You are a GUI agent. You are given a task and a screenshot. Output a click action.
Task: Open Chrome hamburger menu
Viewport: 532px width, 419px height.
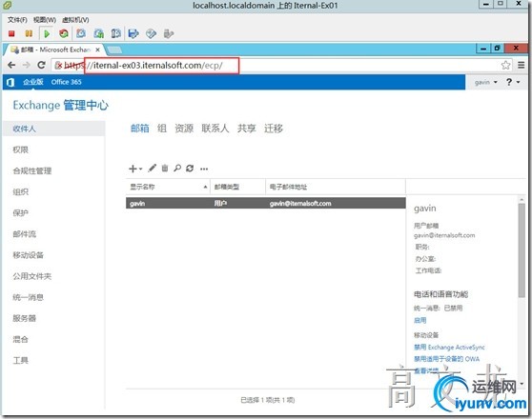coord(522,65)
